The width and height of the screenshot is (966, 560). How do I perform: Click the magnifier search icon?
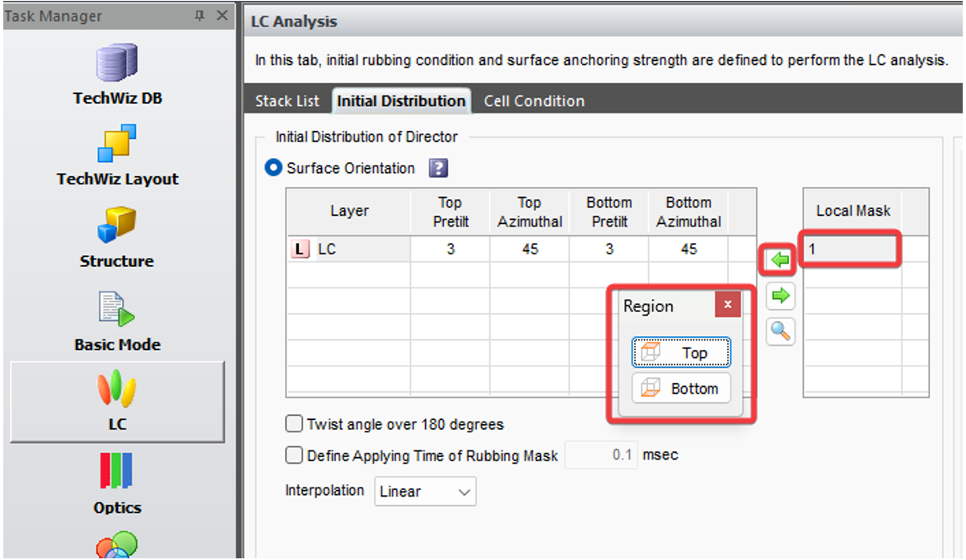point(780,331)
